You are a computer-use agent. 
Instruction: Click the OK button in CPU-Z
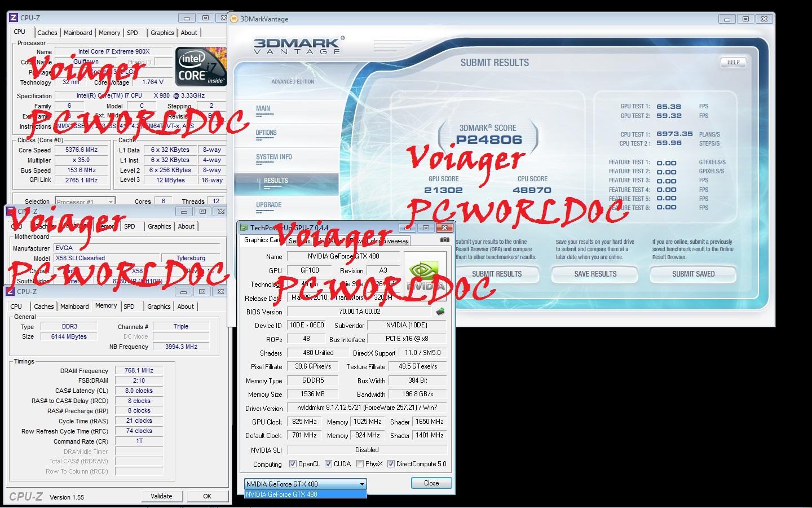(207, 496)
